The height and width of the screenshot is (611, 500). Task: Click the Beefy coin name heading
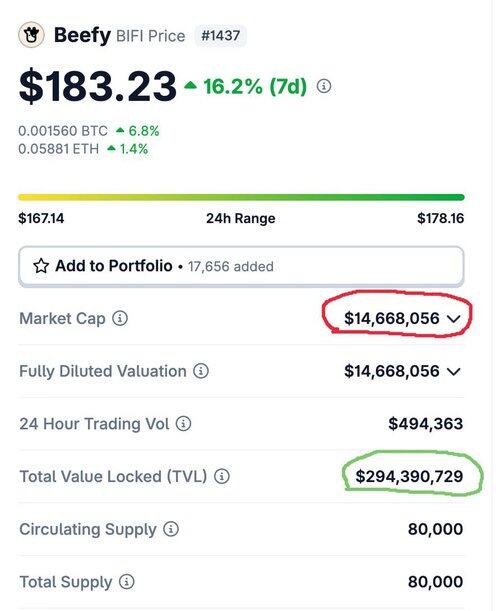point(82,35)
